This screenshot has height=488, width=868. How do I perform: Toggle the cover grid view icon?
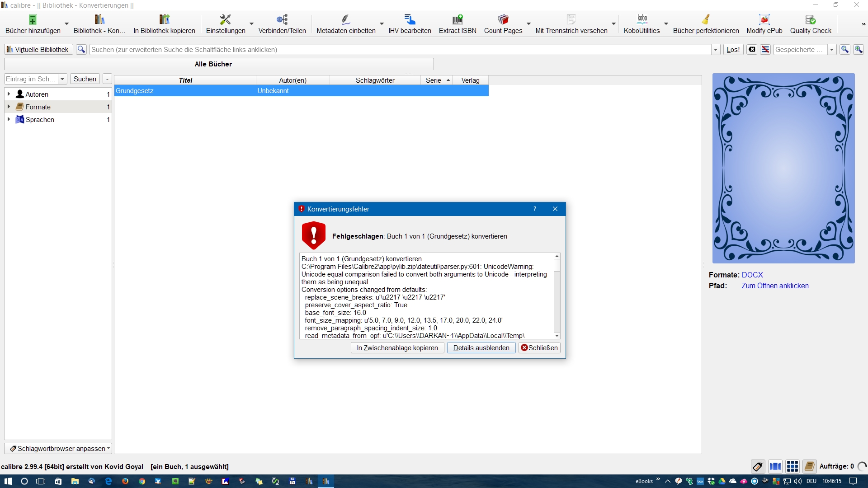[792, 466]
